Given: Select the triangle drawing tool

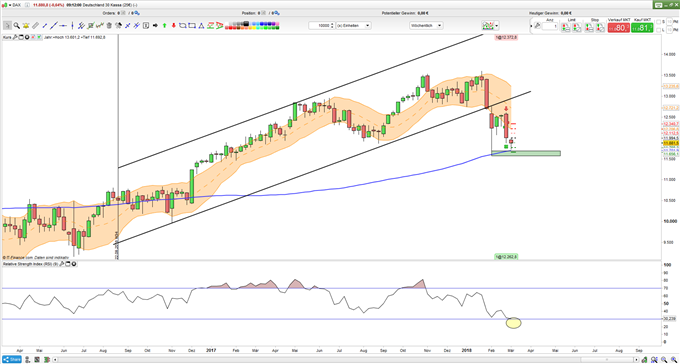Looking at the screenshot, I should [x=201, y=26].
